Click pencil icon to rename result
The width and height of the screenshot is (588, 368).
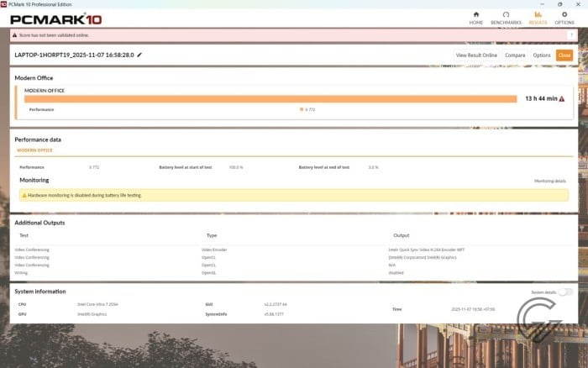pyautogui.click(x=139, y=55)
